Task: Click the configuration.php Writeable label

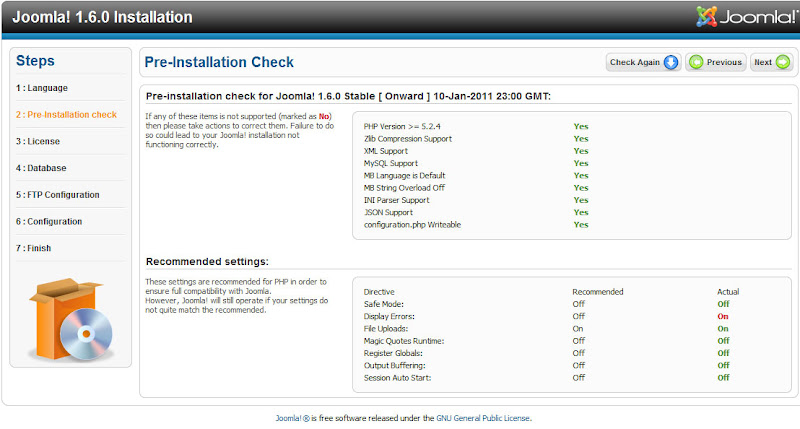Action: [412, 224]
